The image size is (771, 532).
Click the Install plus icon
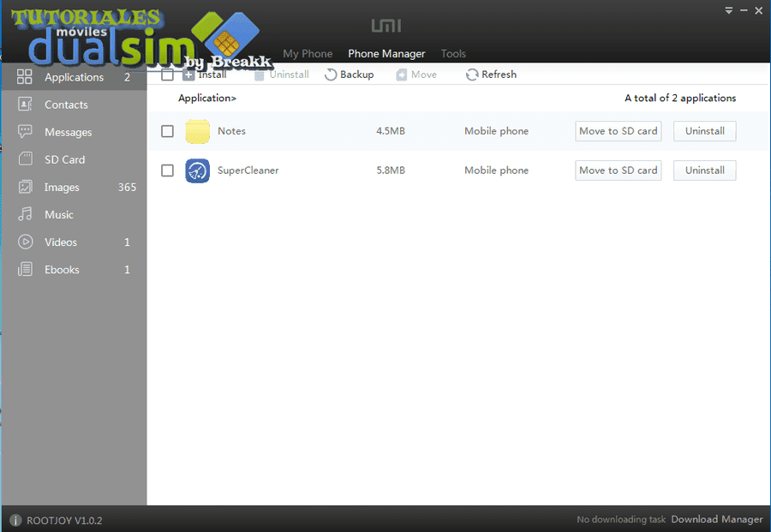pyautogui.click(x=188, y=75)
